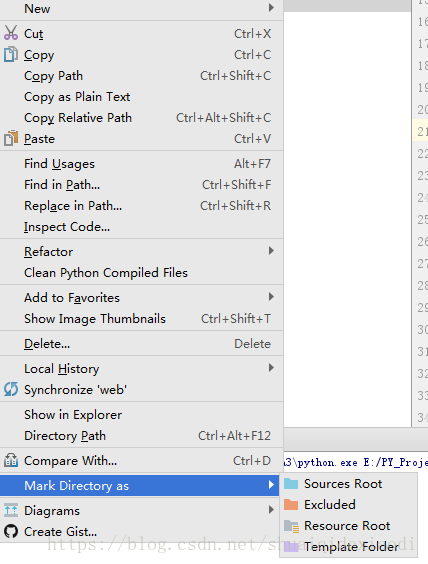Mark directory as Template Folder

click(x=349, y=547)
